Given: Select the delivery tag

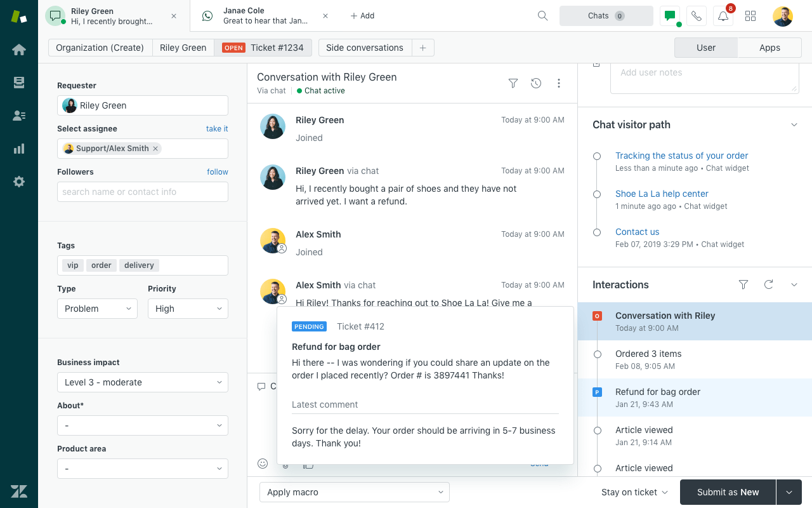Looking at the screenshot, I should pos(139,265).
